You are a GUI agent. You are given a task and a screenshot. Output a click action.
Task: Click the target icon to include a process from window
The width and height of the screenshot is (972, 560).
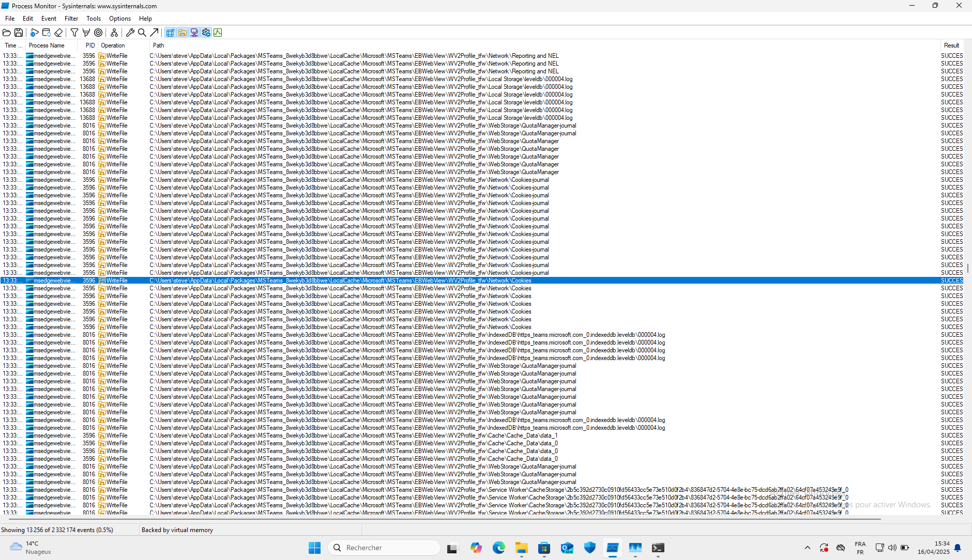coord(98,33)
